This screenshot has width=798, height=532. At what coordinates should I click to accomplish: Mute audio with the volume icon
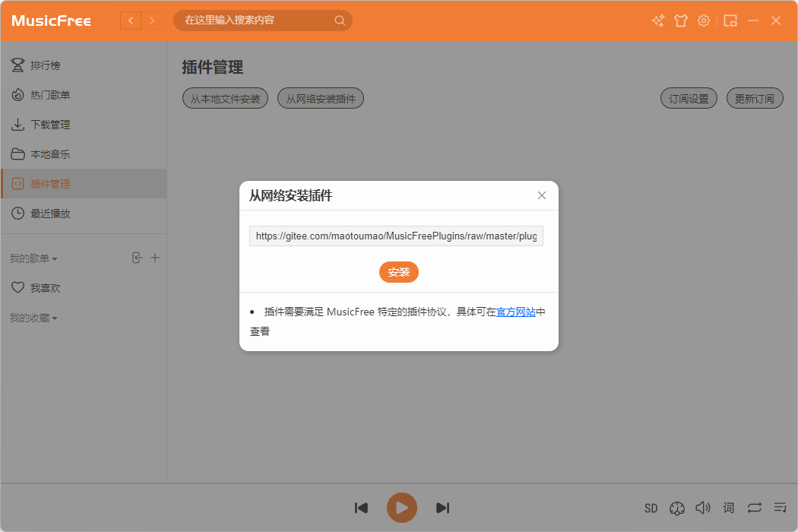703,508
